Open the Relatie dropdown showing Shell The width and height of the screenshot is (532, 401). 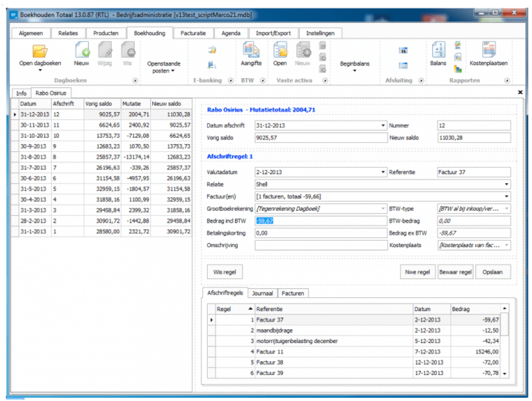click(507, 185)
